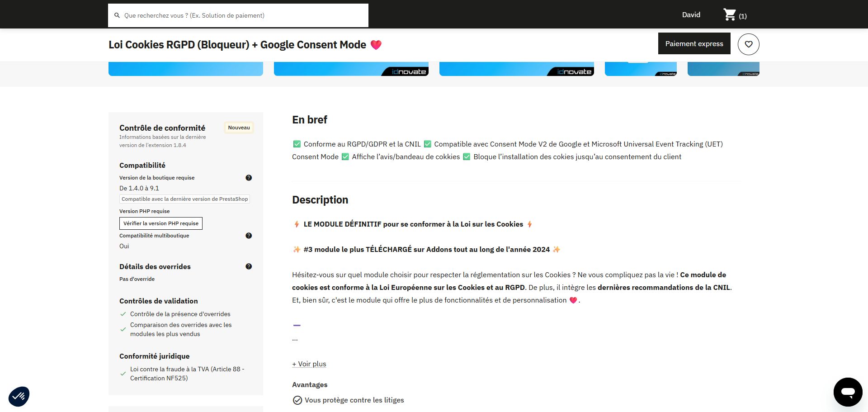Image resolution: width=868 pixels, height=412 pixels.
Task: Click the version range De 1.4.0 à 9.1
Action: click(139, 188)
